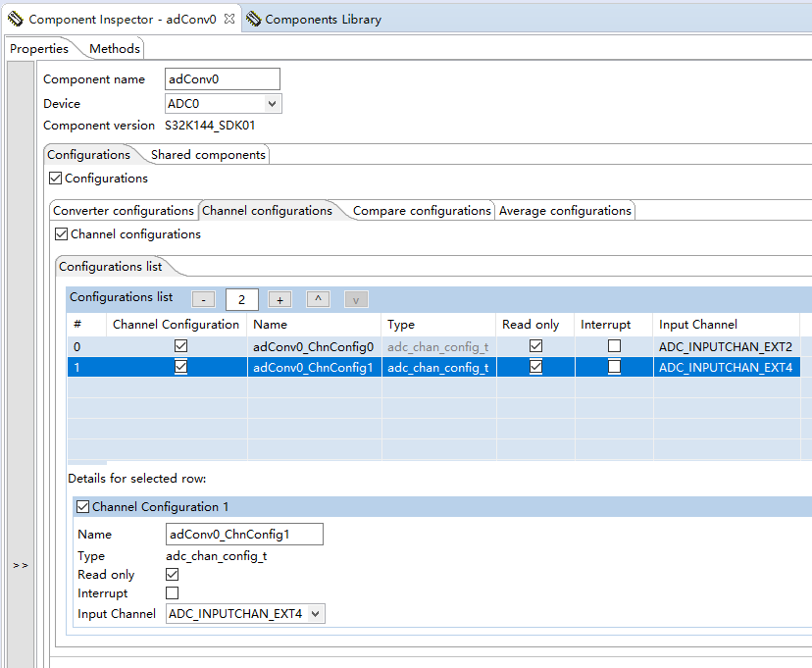Image resolution: width=812 pixels, height=668 pixels.
Task: Click the minus button to remove configuration
Action: [x=204, y=299]
